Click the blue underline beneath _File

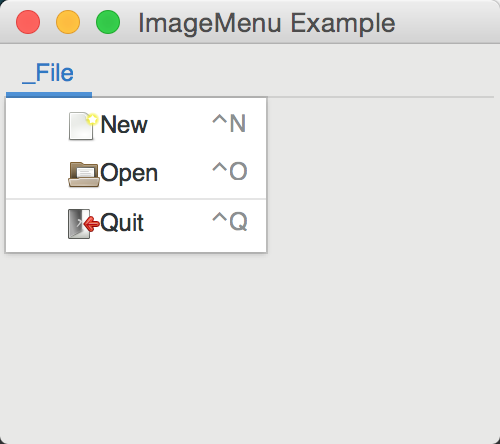[49, 95]
